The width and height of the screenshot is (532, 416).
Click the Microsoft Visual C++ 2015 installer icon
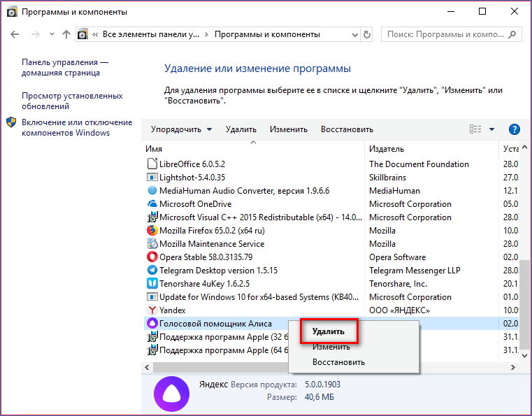coord(152,217)
